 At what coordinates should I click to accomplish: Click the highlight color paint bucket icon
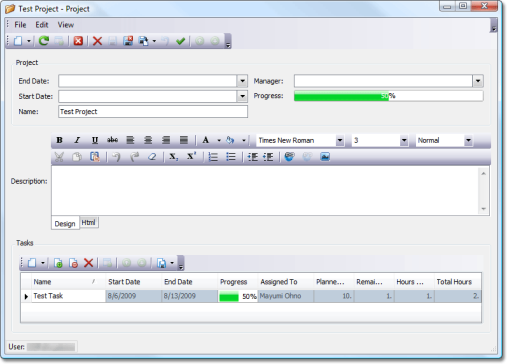click(230, 140)
